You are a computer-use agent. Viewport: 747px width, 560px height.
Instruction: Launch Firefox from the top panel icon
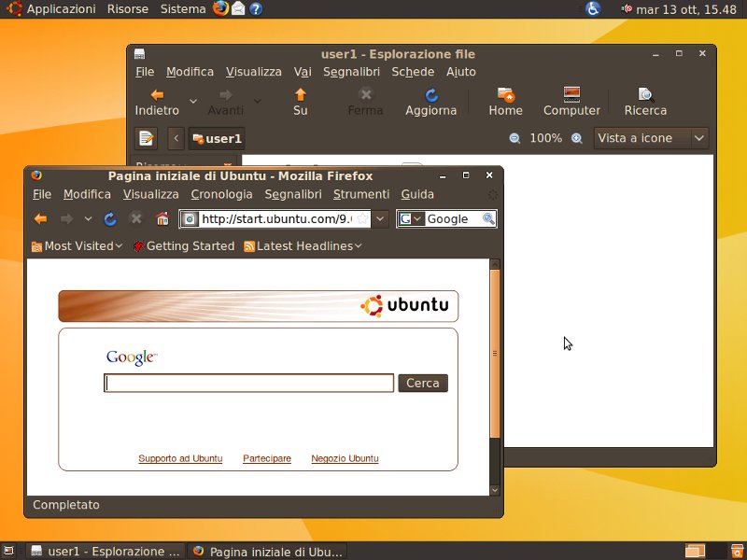(x=220, y=8)
